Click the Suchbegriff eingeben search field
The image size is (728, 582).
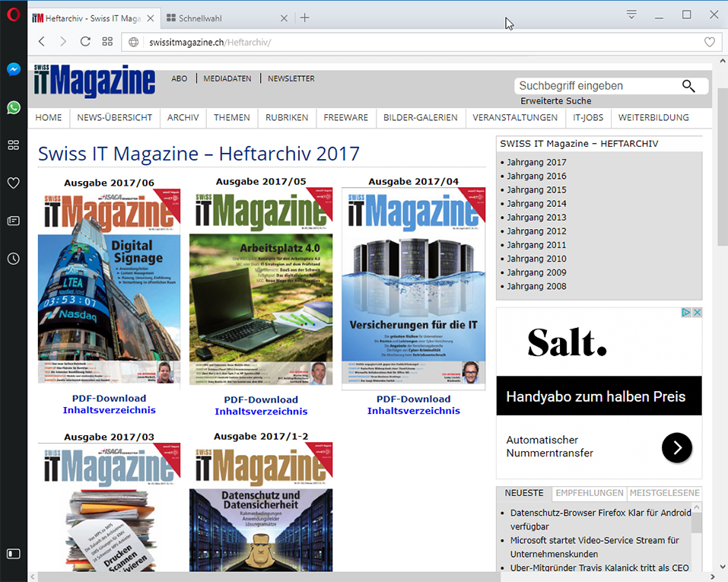coord(596,86)
